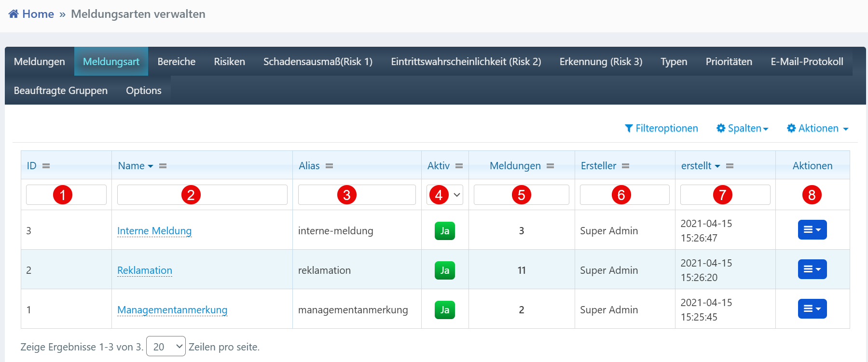The image size is (868, 362).
Task: Open the Aktiv filter dropdown
Action: click(445, 195)
